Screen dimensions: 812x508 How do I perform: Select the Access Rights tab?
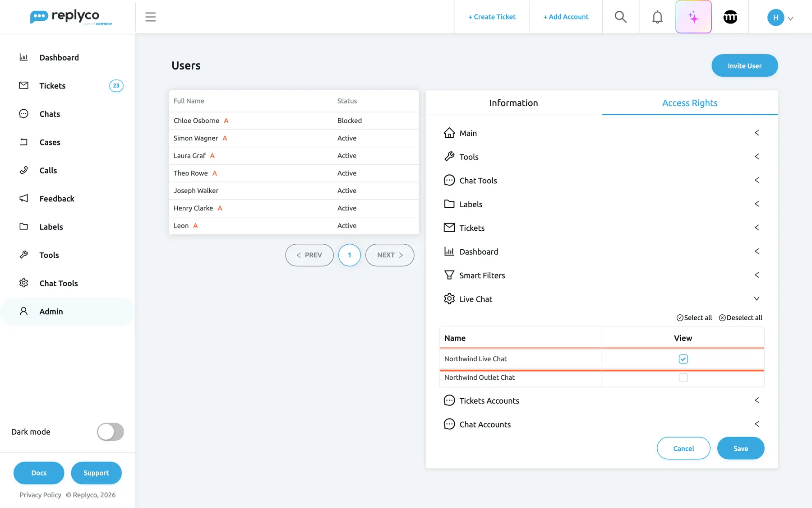pos(690,103)
